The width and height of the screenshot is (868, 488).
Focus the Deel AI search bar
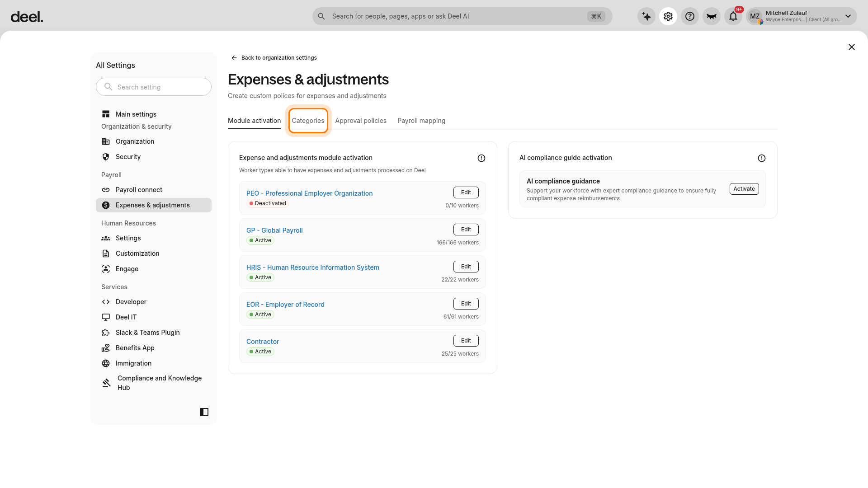[462, 16]
